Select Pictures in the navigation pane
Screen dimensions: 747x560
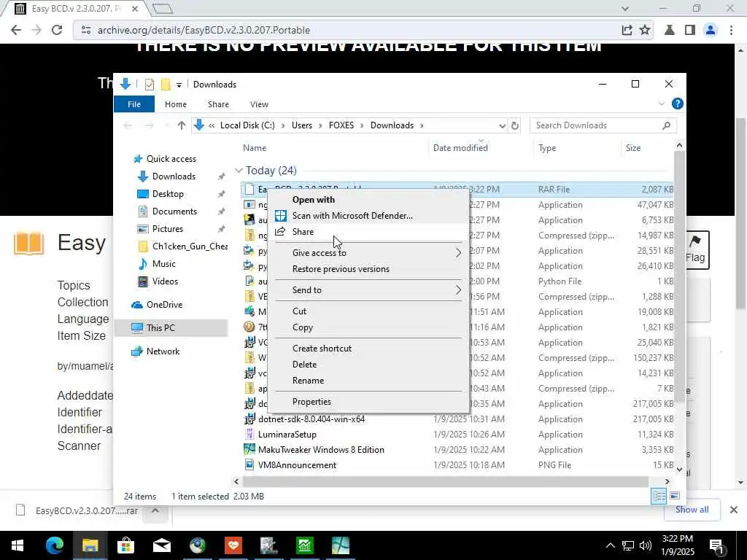(167, 229)
